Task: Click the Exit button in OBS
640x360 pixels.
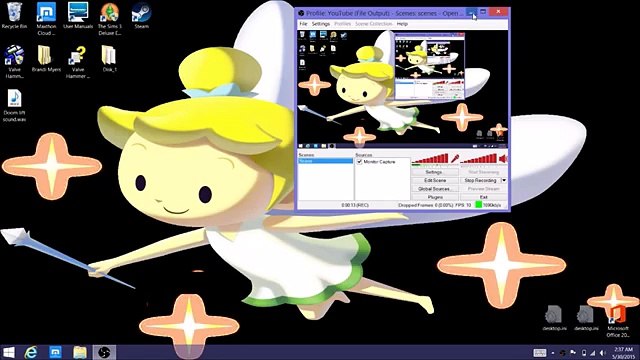Action: point(484,197)
